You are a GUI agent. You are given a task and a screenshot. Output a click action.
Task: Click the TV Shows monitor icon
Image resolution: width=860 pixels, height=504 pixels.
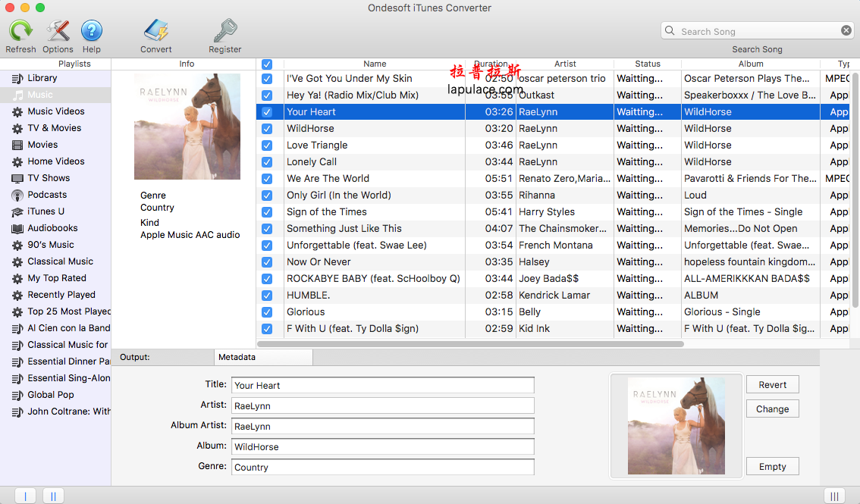coord(17,179)
